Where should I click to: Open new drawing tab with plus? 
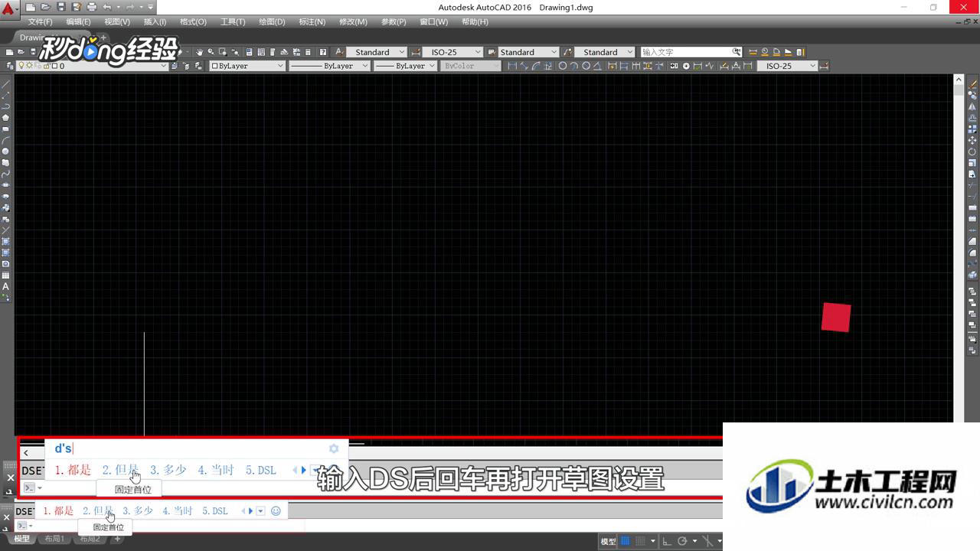(x=103, y=37)
